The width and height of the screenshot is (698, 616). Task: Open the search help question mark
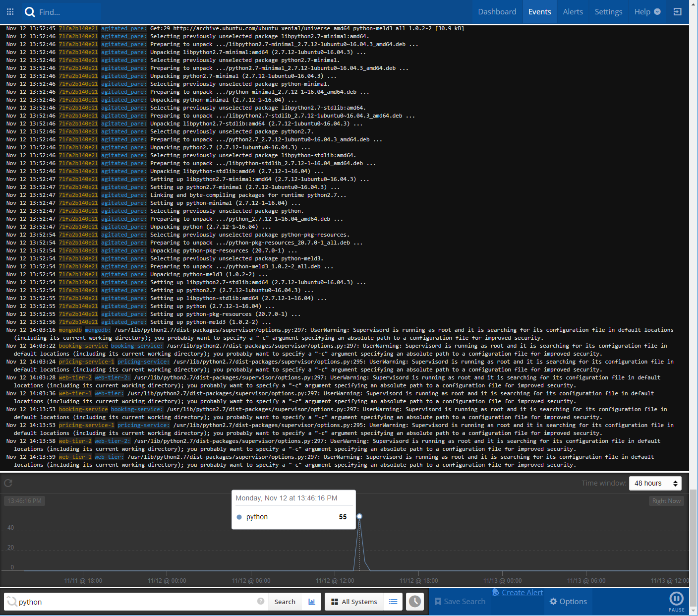pyautogui.click(x=261, y=601)
